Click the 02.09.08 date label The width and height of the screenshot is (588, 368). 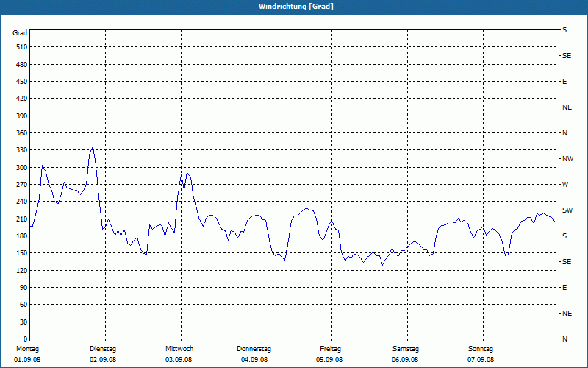(103, 360)
